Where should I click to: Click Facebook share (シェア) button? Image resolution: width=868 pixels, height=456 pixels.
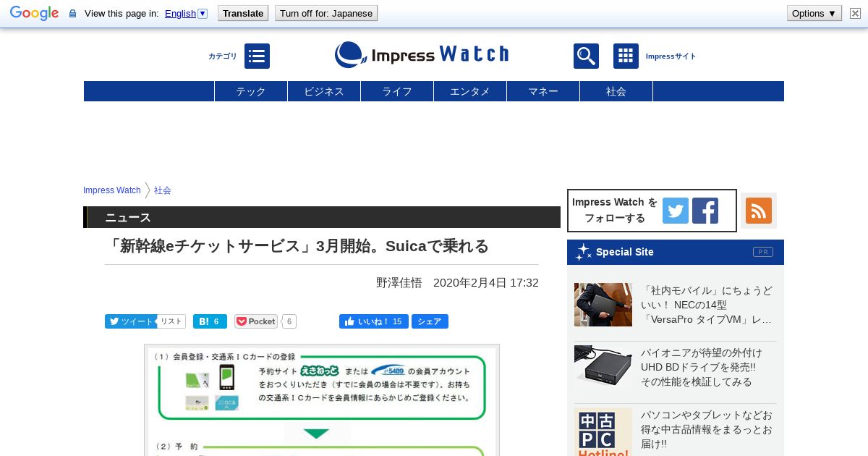[430, 321]
